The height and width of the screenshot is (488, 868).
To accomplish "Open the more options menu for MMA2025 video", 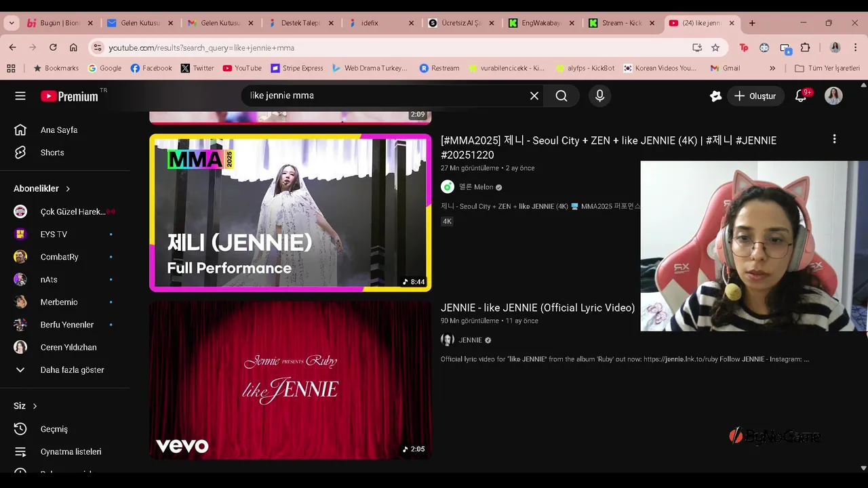I will click(834, 139).
